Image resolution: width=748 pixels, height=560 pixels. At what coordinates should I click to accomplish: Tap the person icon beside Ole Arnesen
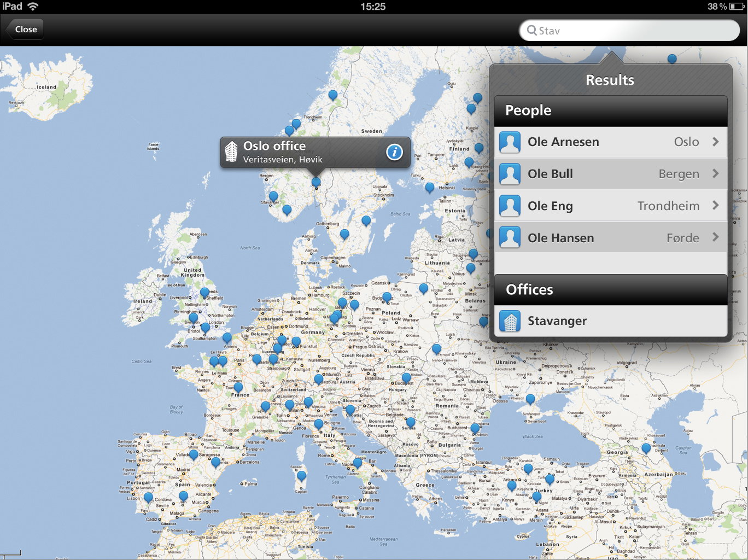[510, 142]
